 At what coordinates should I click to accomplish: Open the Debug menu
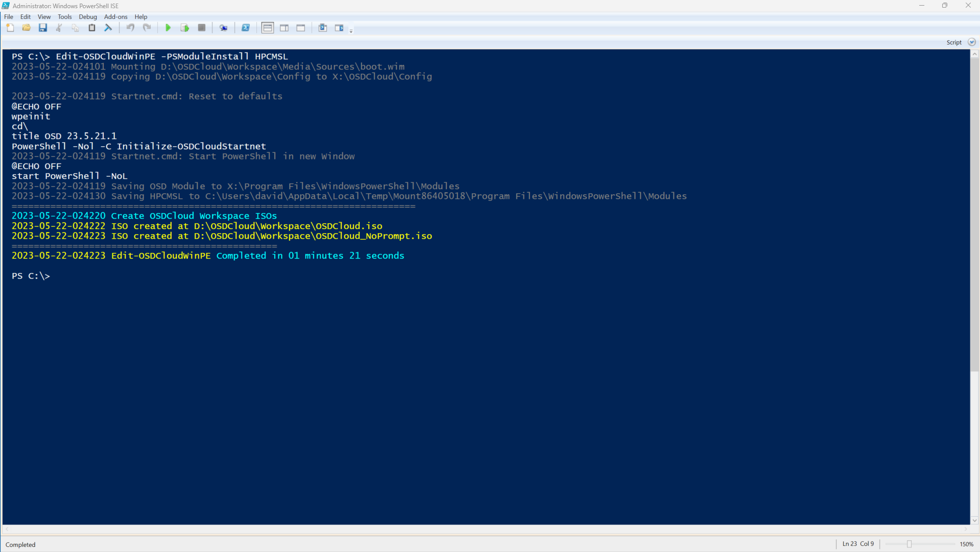tap(88, 17)
